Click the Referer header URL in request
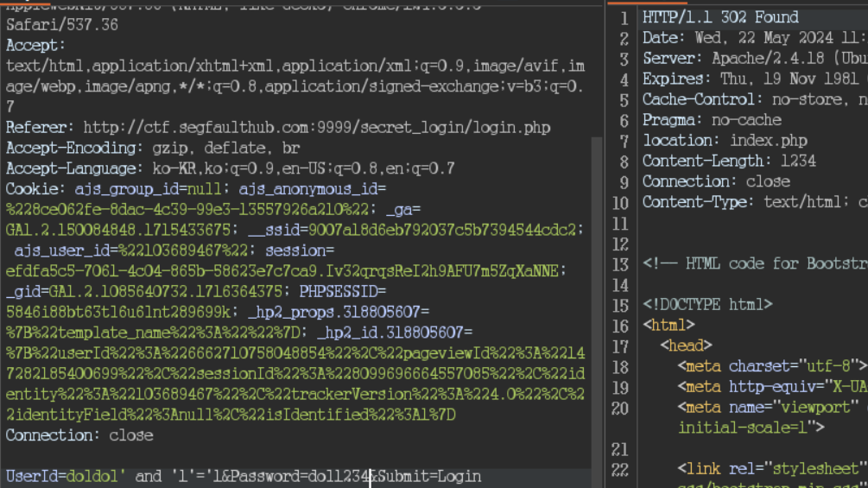This screenshot has width=868, height=488. coord(317,127)
